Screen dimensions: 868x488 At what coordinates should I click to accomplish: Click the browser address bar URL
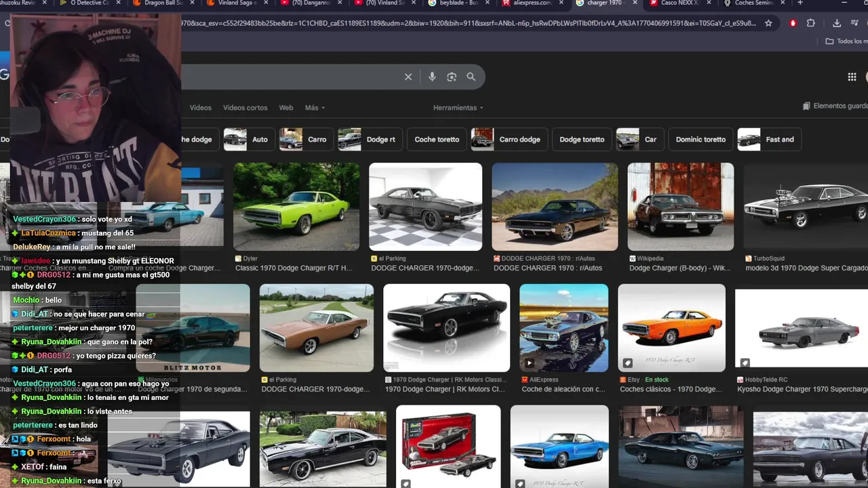click(x=468, y=23)
